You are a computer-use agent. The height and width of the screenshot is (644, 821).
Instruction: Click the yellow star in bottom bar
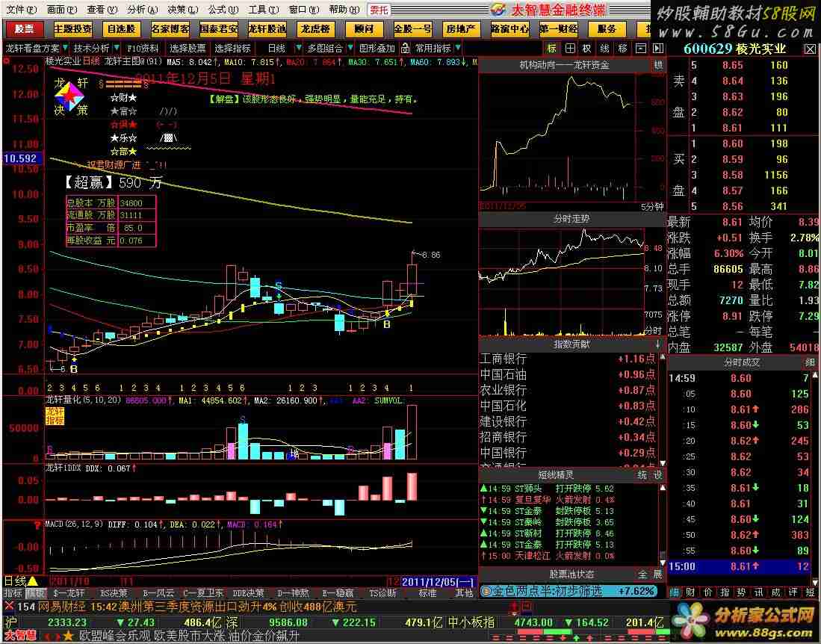click(67, 636)
